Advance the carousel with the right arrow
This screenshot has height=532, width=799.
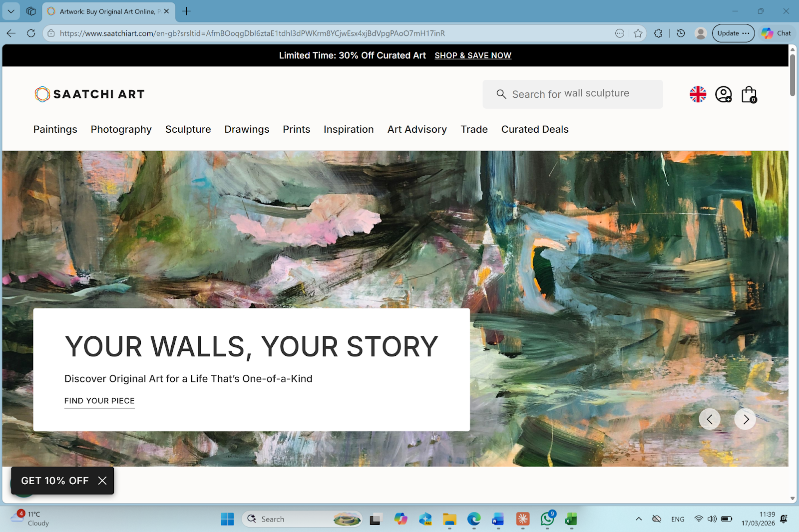tap(745, 419)
